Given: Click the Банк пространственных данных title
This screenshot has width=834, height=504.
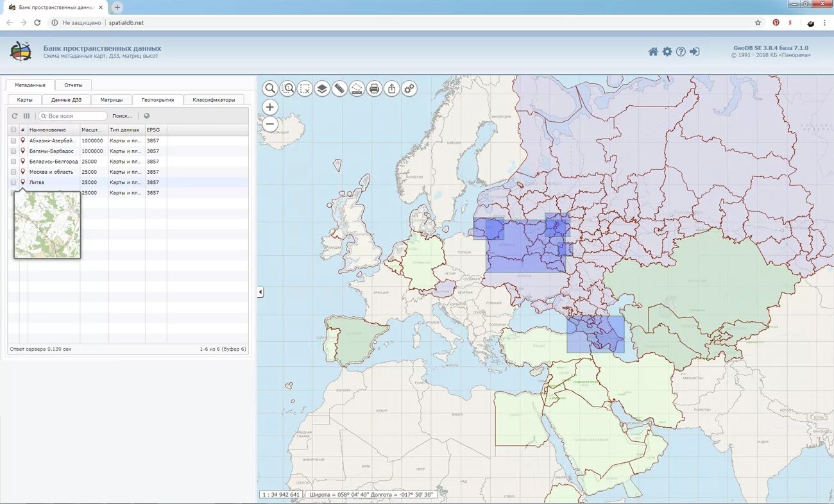Looking at the screenshot, I should tap(102, 48).
